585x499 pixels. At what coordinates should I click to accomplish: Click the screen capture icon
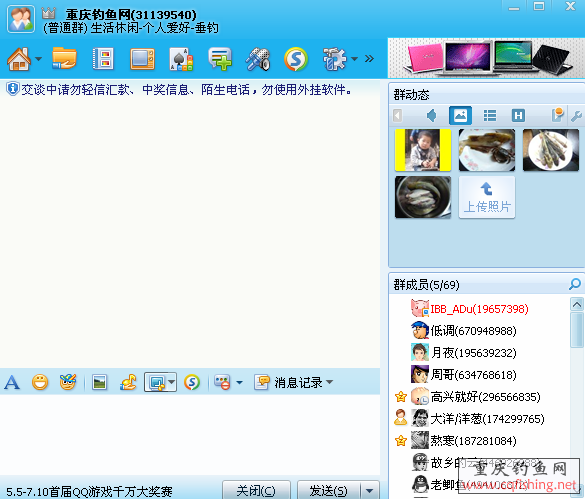click(156, 383)
